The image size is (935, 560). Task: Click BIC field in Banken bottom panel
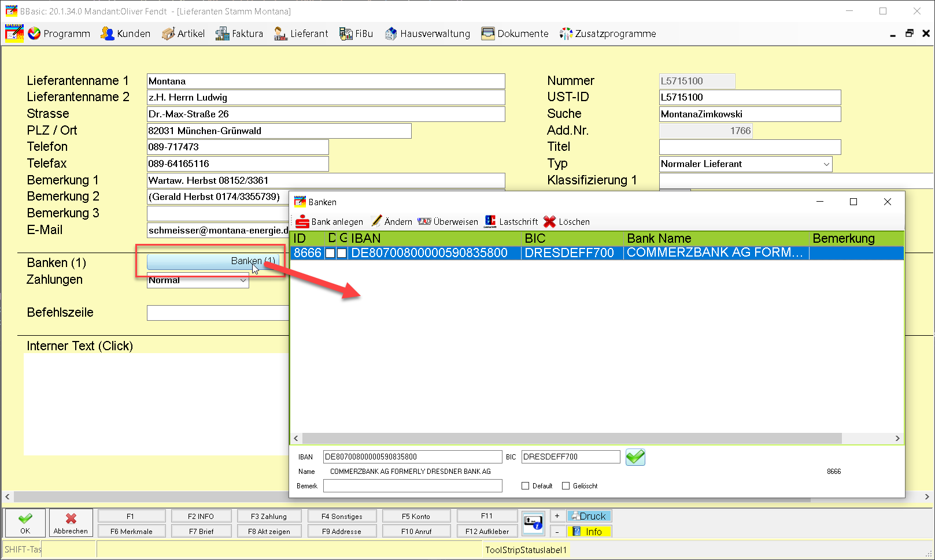[571, 457]
